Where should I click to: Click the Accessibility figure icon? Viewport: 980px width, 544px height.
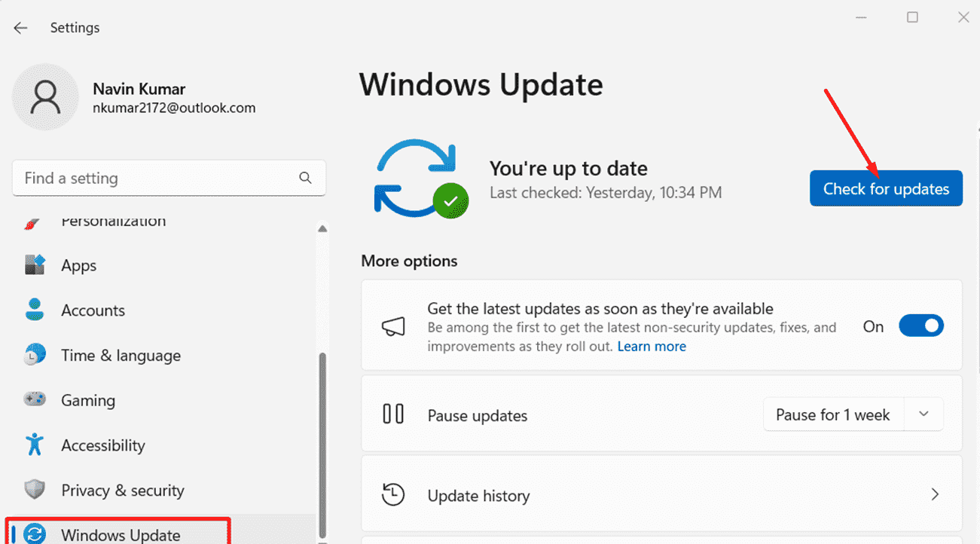[x=35, y=445]
